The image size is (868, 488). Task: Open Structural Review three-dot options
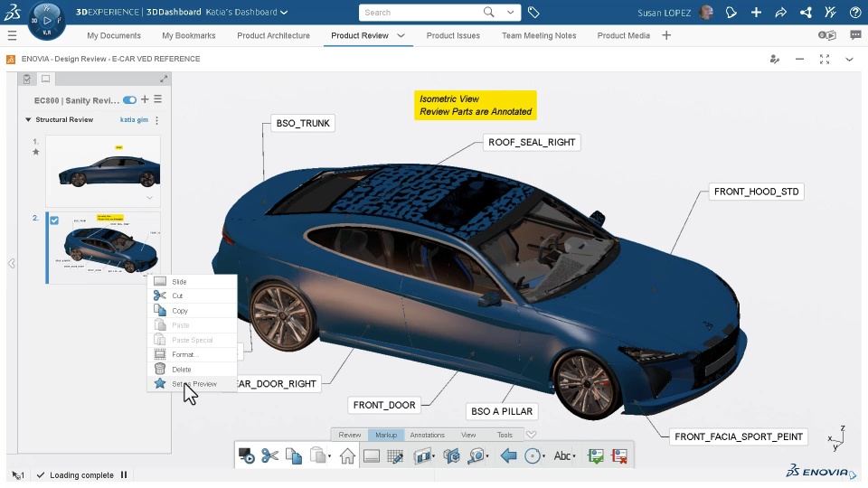(157, 120)
